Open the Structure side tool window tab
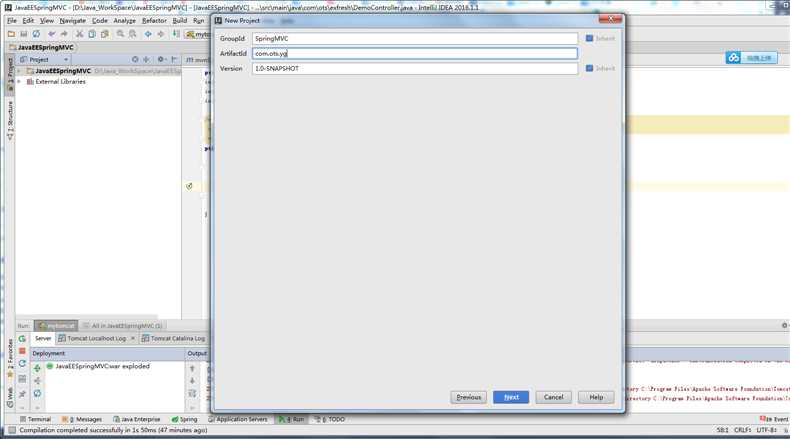 click(x=10, y=120)
